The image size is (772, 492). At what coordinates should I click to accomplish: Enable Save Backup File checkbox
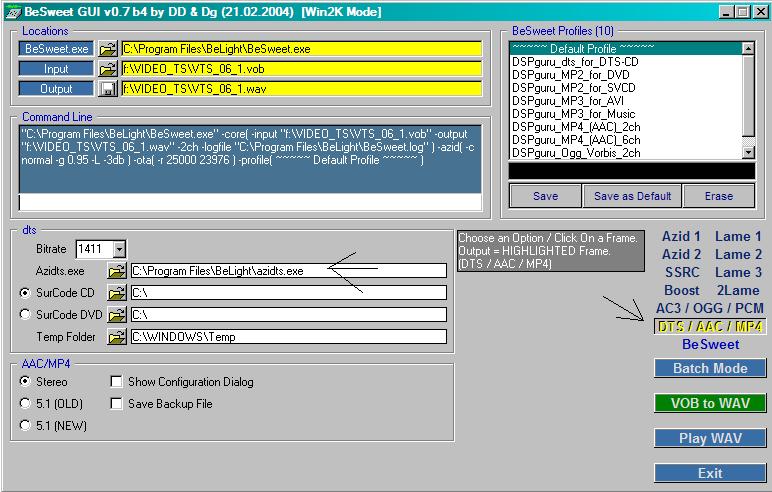117,404
